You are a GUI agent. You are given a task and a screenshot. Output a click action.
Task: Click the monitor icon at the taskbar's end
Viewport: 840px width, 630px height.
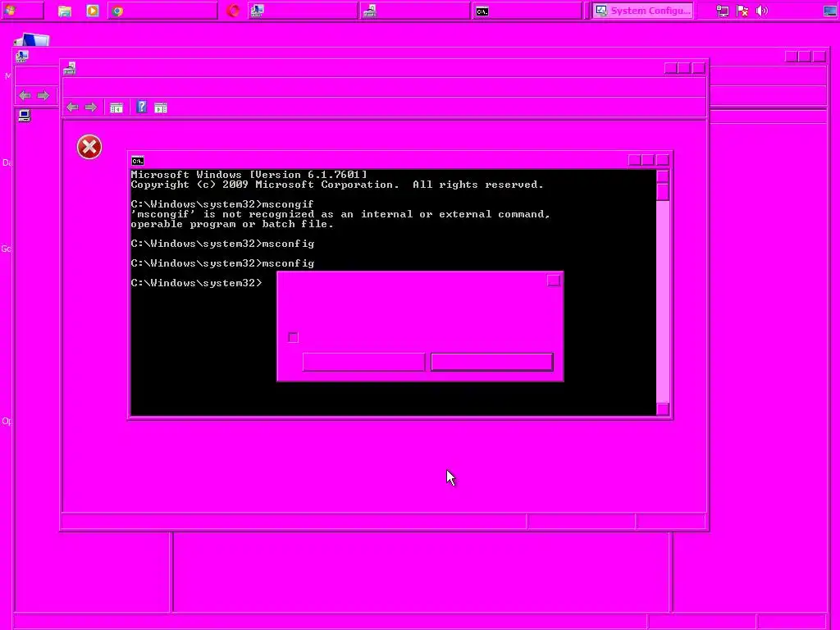[x=830, y=11]
